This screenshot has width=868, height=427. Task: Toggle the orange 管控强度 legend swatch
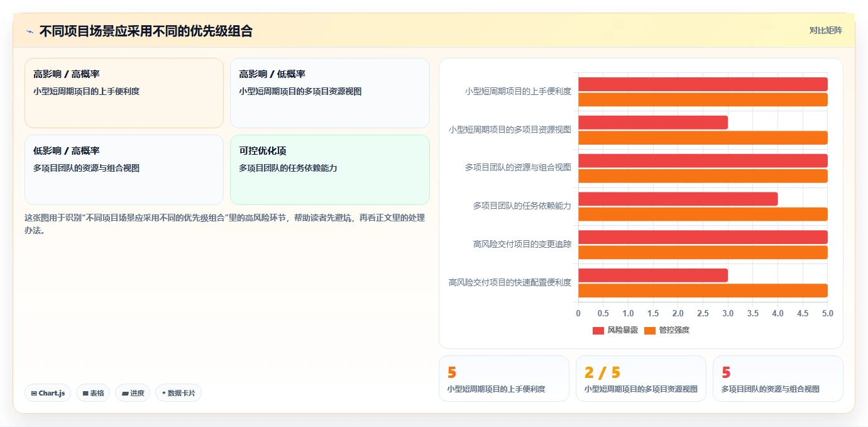pyautogui.click(x=650, y=330)
